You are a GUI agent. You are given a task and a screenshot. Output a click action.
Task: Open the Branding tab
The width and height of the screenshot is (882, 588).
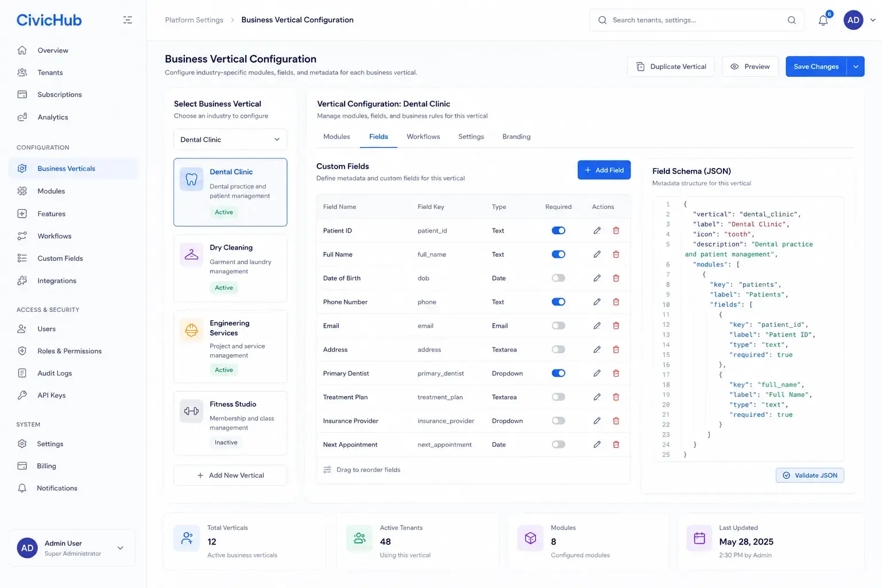pos(516,137)
